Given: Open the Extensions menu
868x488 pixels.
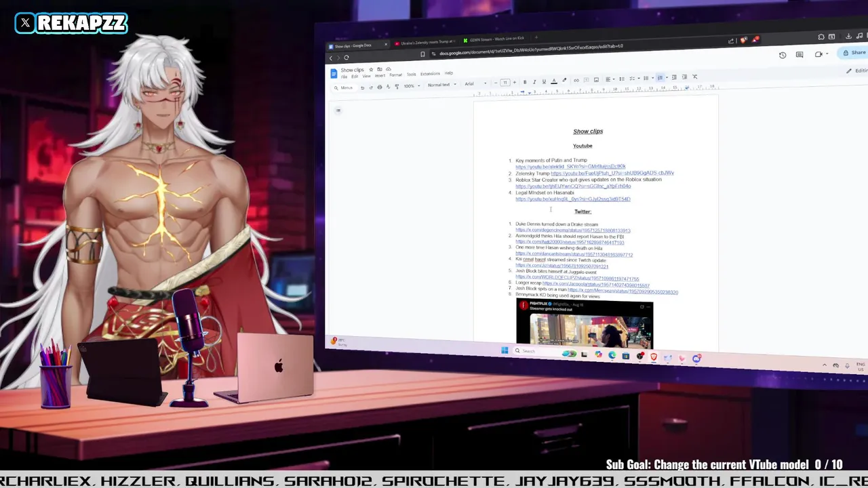Looking at the screenshot, I should (430, 73).
